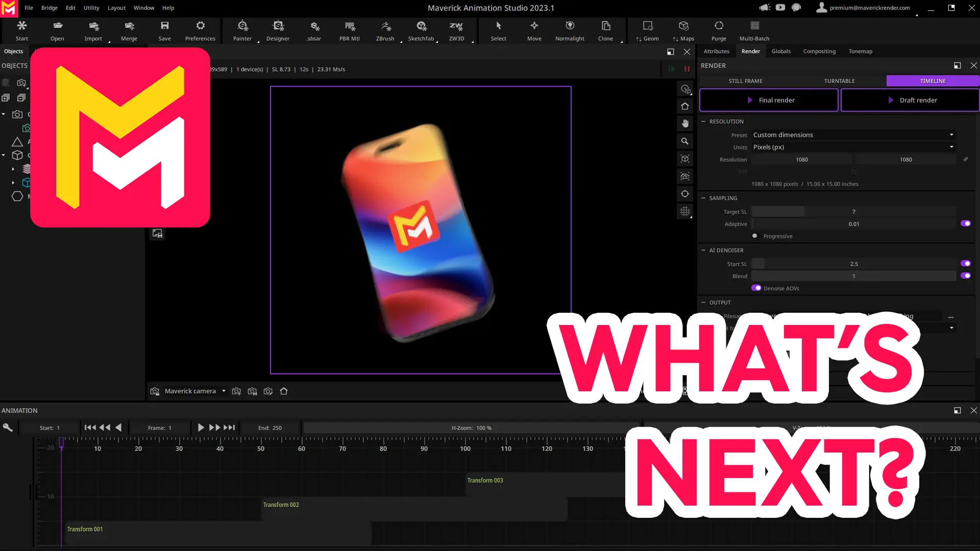Click the add new camera icon

point(236,391)
